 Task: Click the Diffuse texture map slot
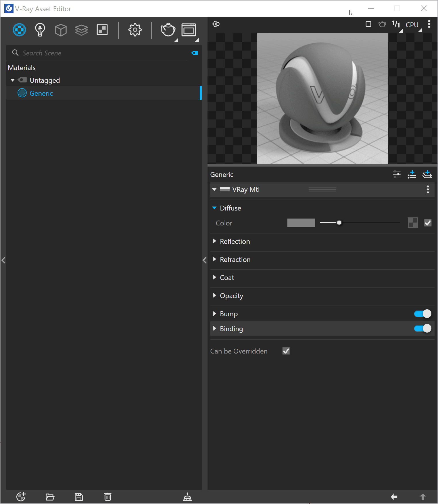click(x=413, y=223)
